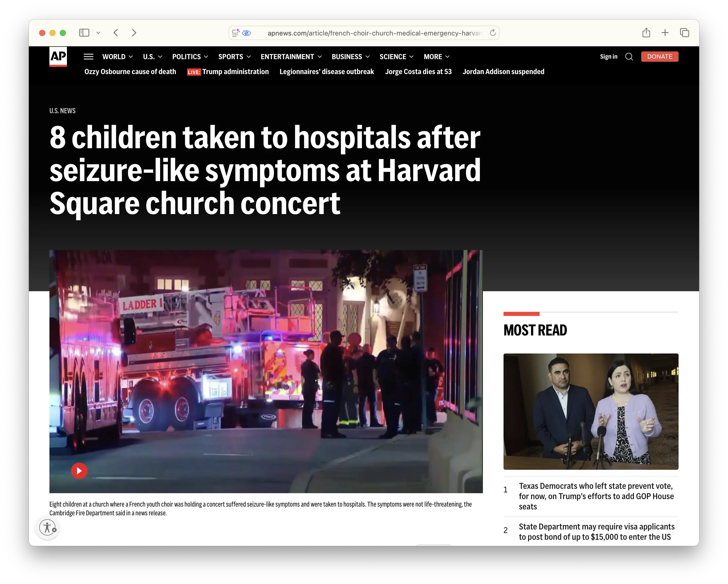The height and width of the screenshot is (584, 728).
Task: Open Ozzy Osbourne cause of death link
Action: click(x=130, y=72)
